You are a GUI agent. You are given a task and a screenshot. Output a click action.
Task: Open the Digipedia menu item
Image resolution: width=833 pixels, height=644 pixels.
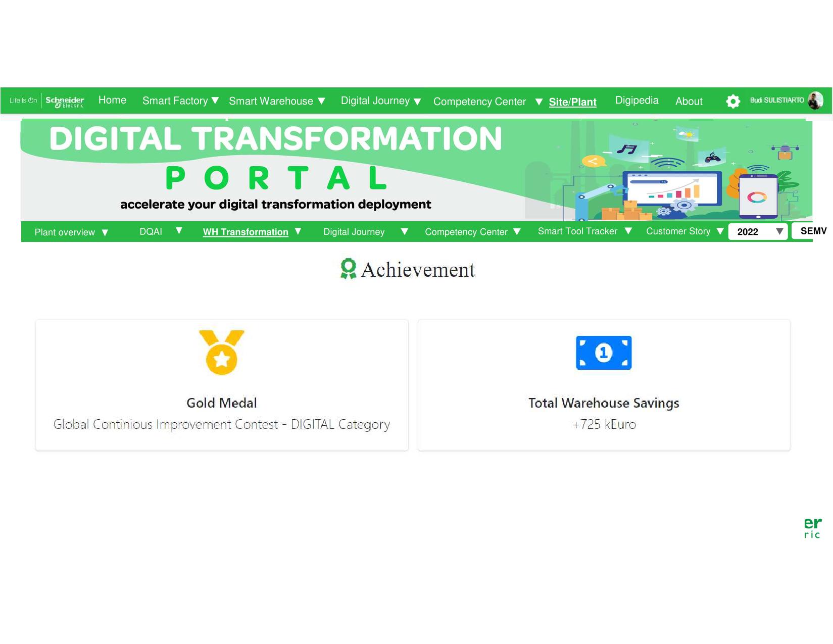(636, 101)
